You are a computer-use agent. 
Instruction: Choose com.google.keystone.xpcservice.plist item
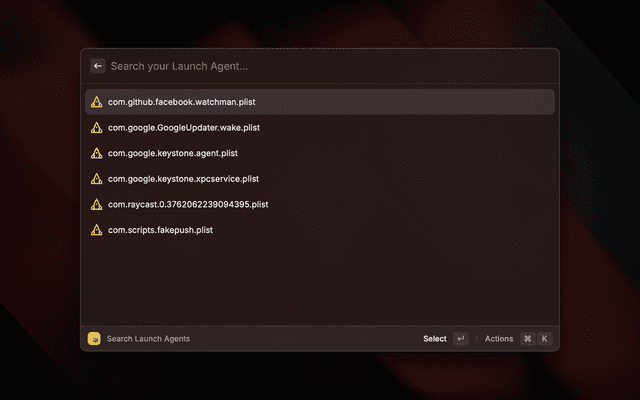pyautogui.click(x=183, y=179)
